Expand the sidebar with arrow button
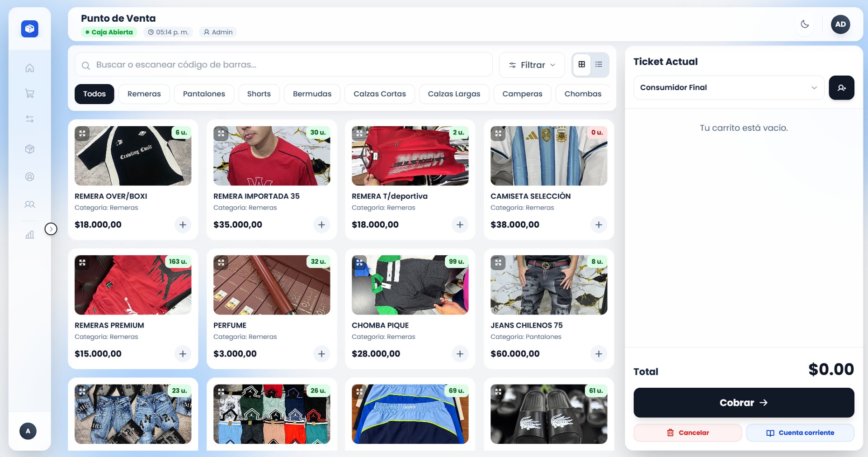868x457 pixels. click(x=51, y=229)
